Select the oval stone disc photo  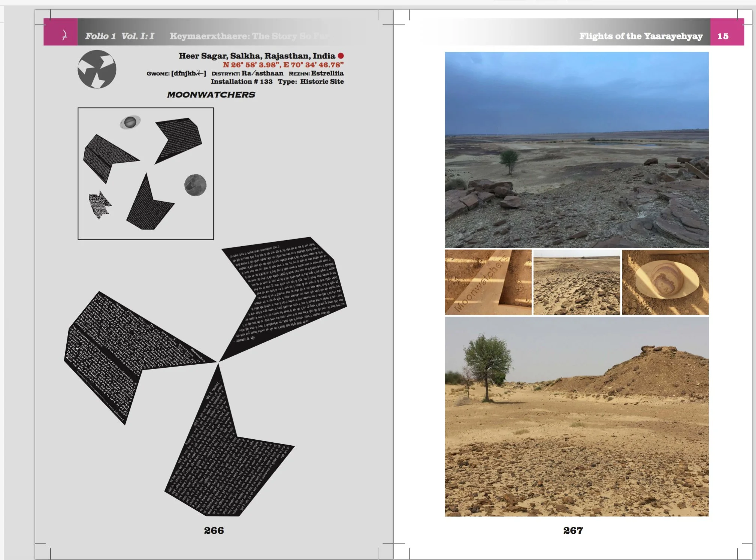pyautogui.click(x=665, y=282)
